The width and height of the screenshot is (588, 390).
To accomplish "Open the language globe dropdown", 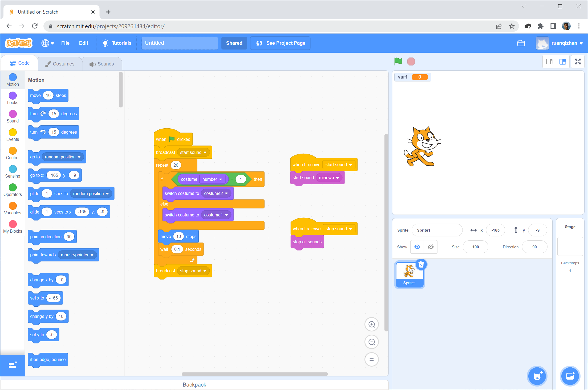I will (x=48, y=43).
